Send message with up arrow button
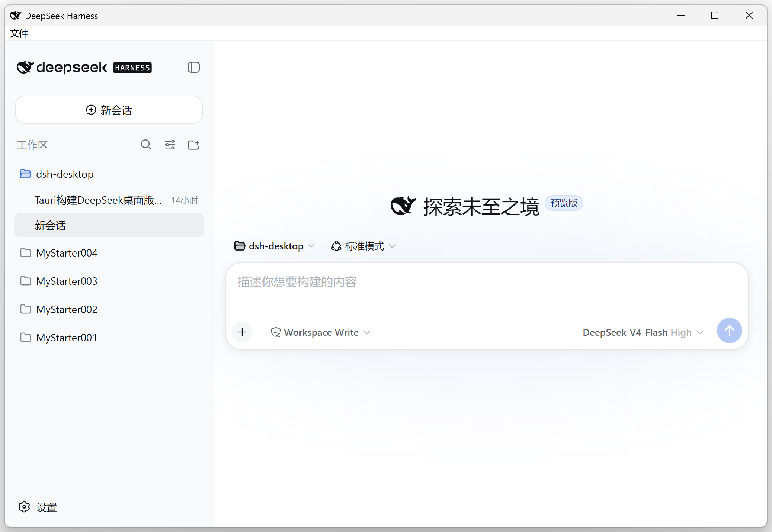This screenshot has height=532, width=772. click(x=729, y=331)
